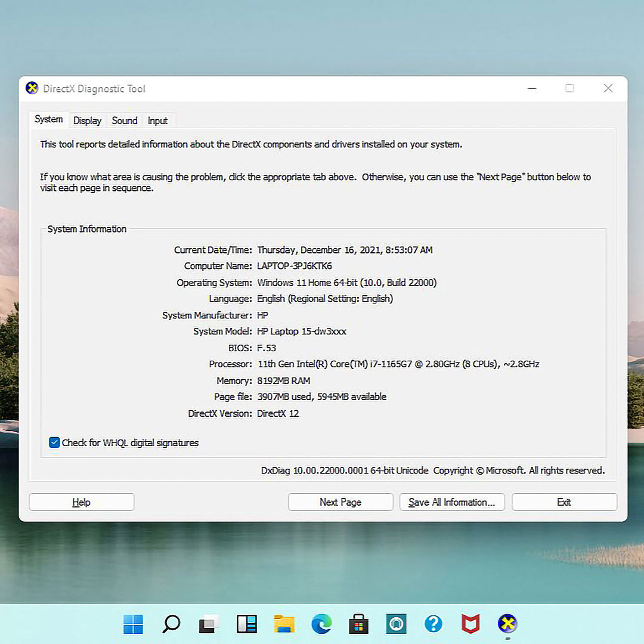Click the DirectX icon in title bar
Screen dimensions: 644x644
click(x=32, y=88)
